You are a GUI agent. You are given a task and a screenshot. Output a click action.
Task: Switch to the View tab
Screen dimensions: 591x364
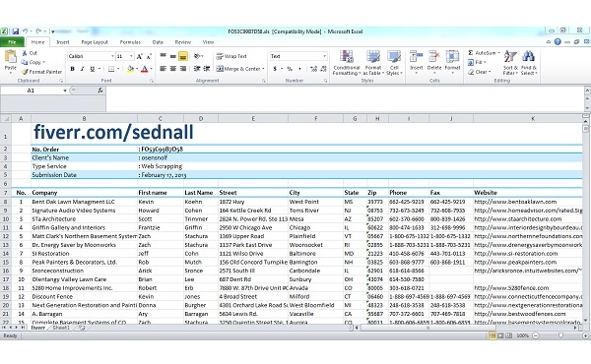[208, 42]
